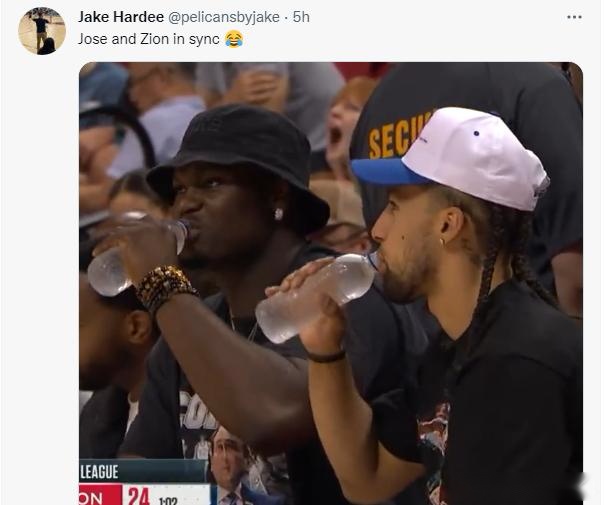This screenshot has width=605, height=505.
Task: Open the three-dot more options menu
Action: [x=574, y=17]
